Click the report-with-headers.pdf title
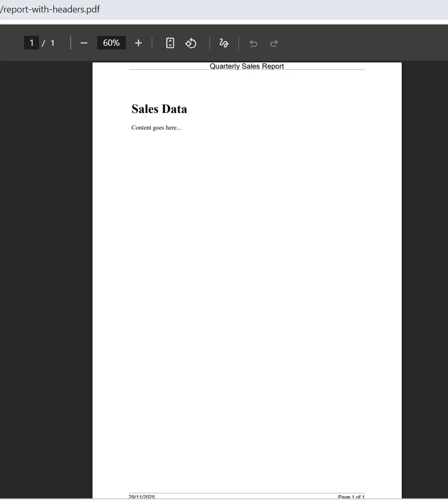The height and width of the screenshot is (500, 448). [50, 9]
